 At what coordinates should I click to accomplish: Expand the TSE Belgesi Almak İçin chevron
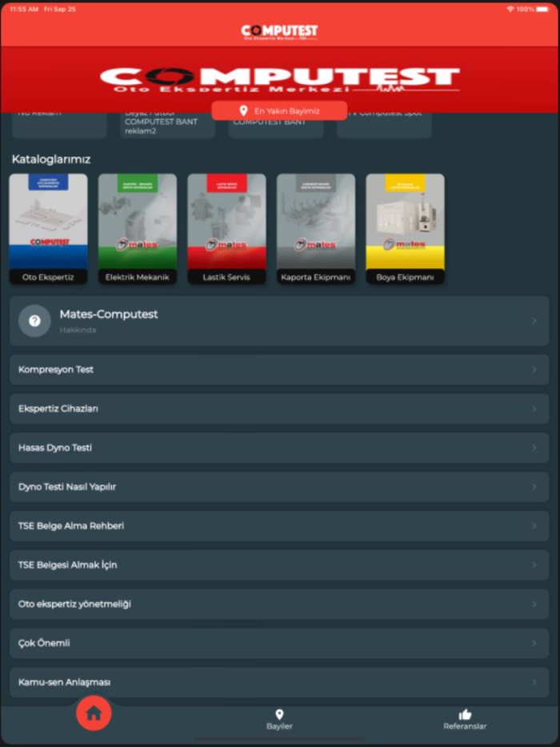[x=534, y=565]
